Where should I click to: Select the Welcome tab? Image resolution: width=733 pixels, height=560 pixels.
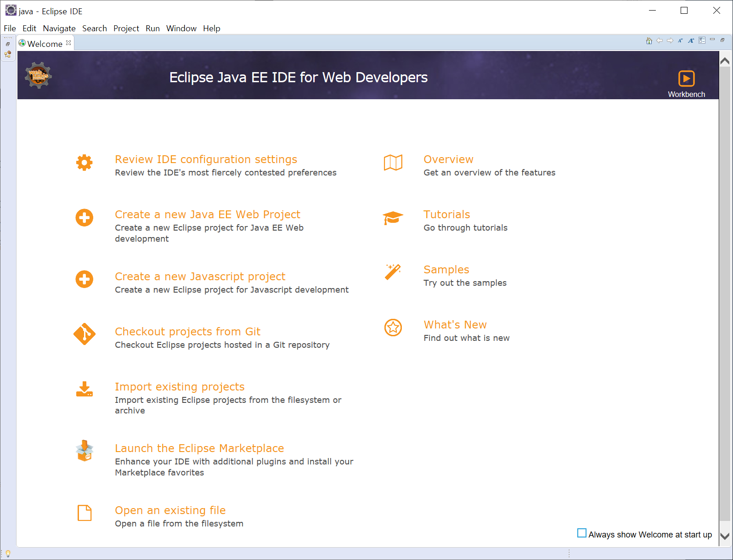pyautogui.click(x=45, y=44)
